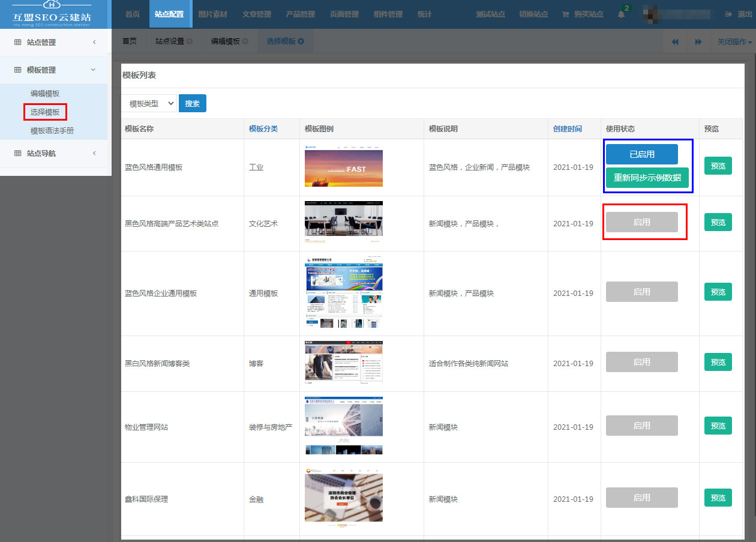Preview the 物业管理网站 template
The height and width of the screenshot is (542, 756).
click(x=718, y=426)
